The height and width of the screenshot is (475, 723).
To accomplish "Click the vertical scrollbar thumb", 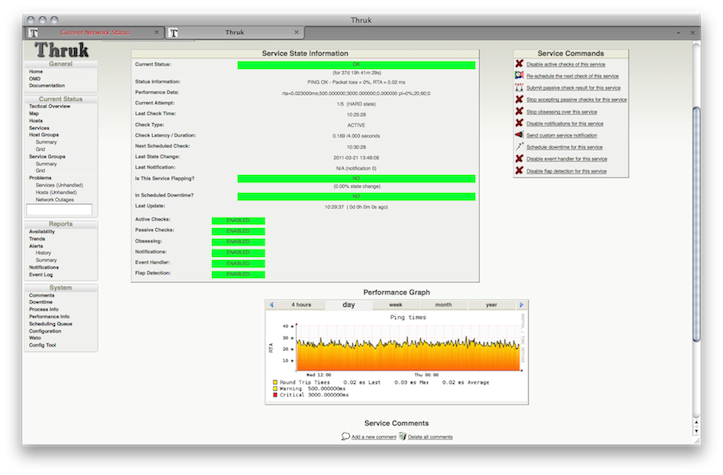I will (x=696, y=224).
